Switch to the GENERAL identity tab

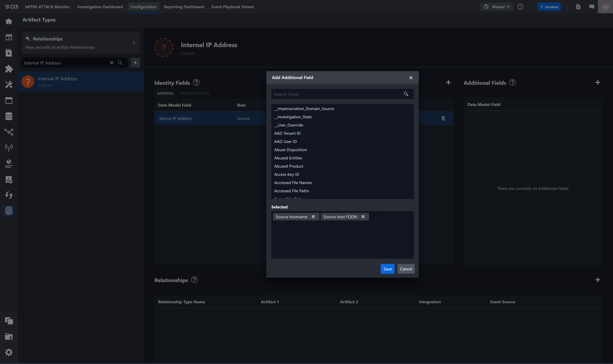(165, 93)
